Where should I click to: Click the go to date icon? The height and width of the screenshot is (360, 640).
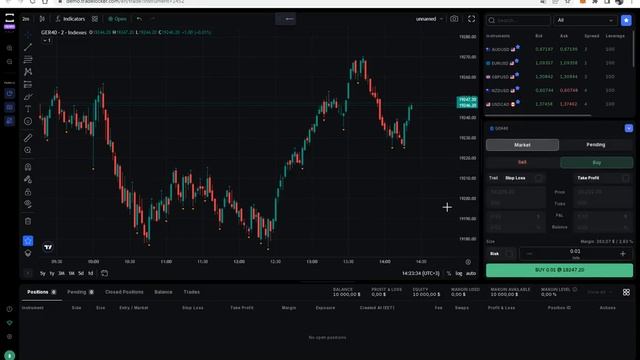pos(104,273)
